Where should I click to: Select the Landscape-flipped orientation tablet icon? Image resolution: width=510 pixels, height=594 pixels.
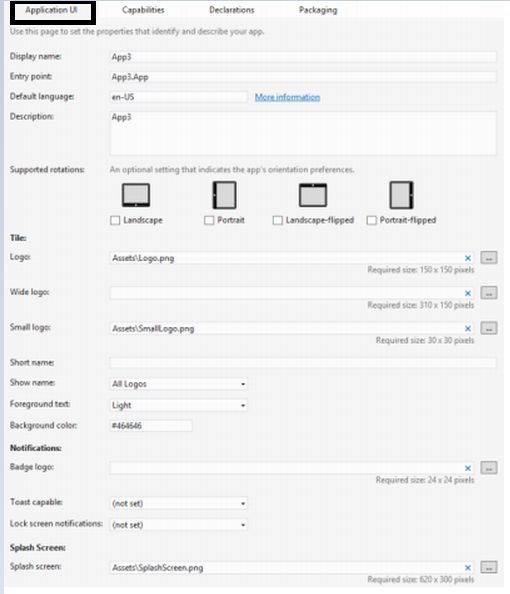pyautogui.click(x=313, y=195)
